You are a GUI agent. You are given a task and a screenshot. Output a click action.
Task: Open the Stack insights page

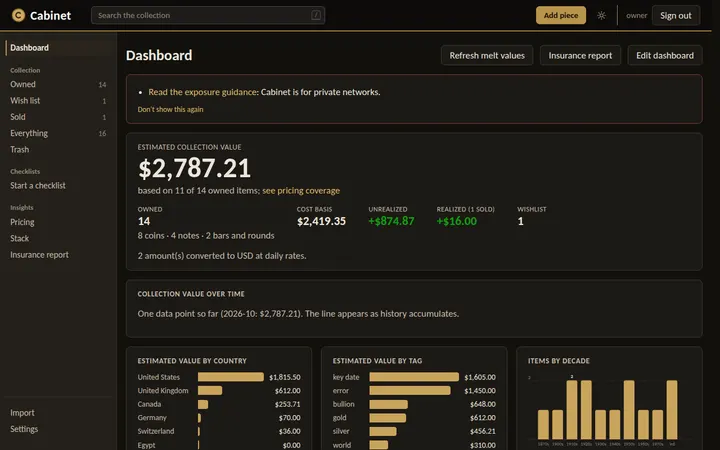point(59,238)
